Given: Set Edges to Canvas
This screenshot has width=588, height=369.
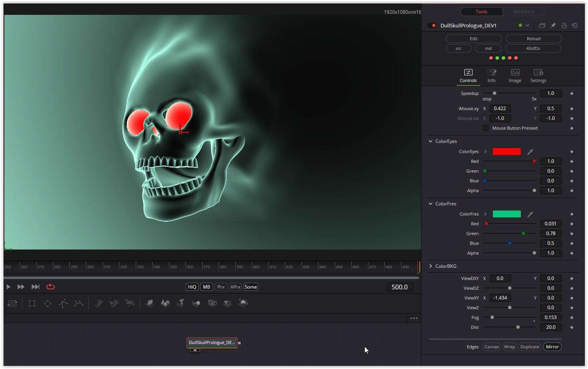Looking at the screenshot, I should [492, 347].
